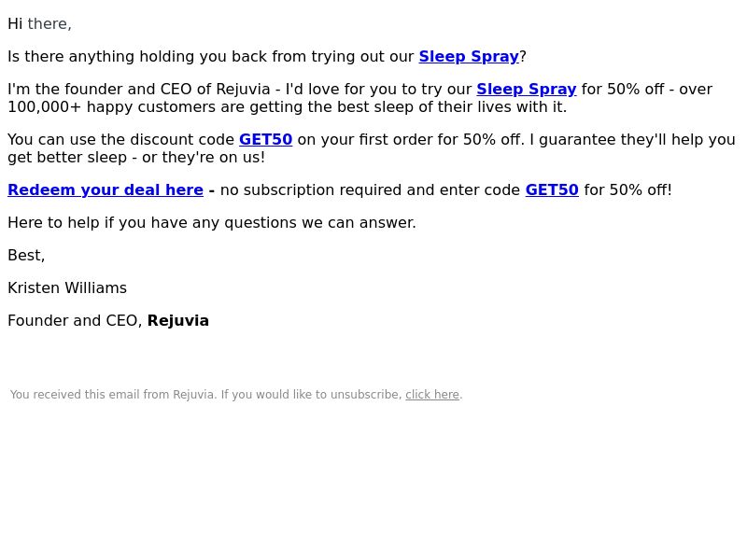Click the GET50 code after "discount code"
This screenshot has width=747, height=560.
[265, 139]
